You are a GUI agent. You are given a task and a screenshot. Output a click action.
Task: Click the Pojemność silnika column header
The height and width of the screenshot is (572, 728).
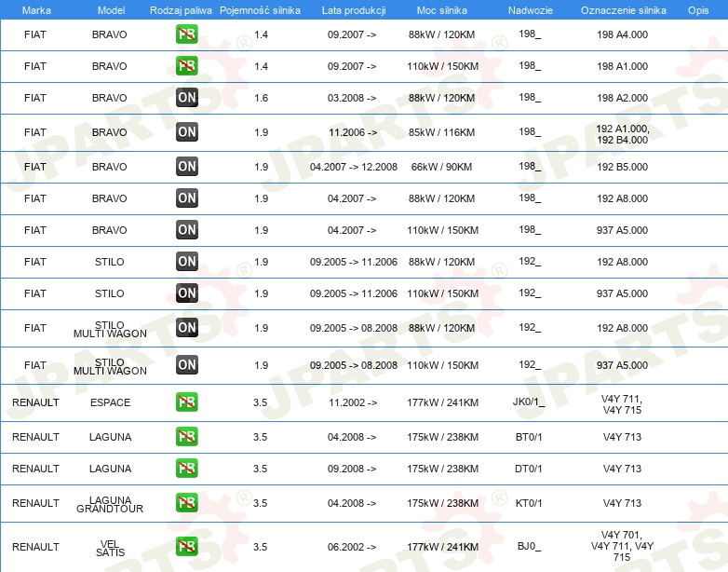click(x=260, y=10)
